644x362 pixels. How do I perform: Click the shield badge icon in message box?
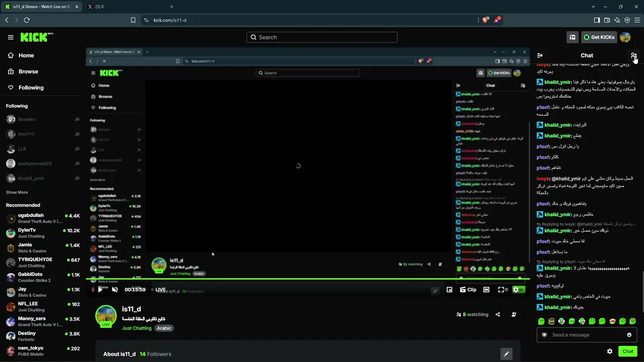[544, 335]
